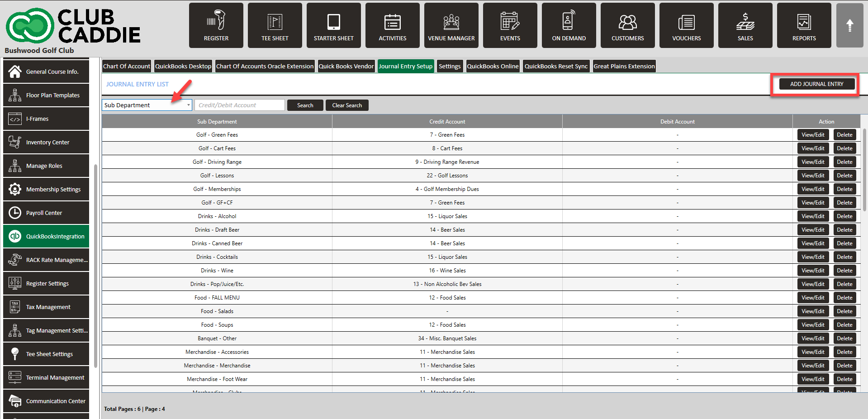Click the upward arrow collapse icon
The width and height of the screenshot is (868, 419).
[x=849, y=25]
